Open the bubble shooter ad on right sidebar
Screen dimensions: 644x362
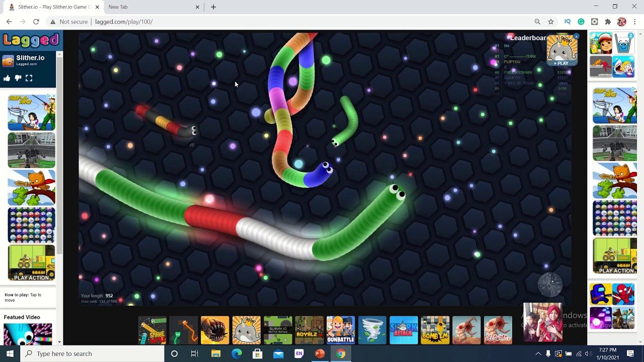pyautogui.click(x=615, y=219)
